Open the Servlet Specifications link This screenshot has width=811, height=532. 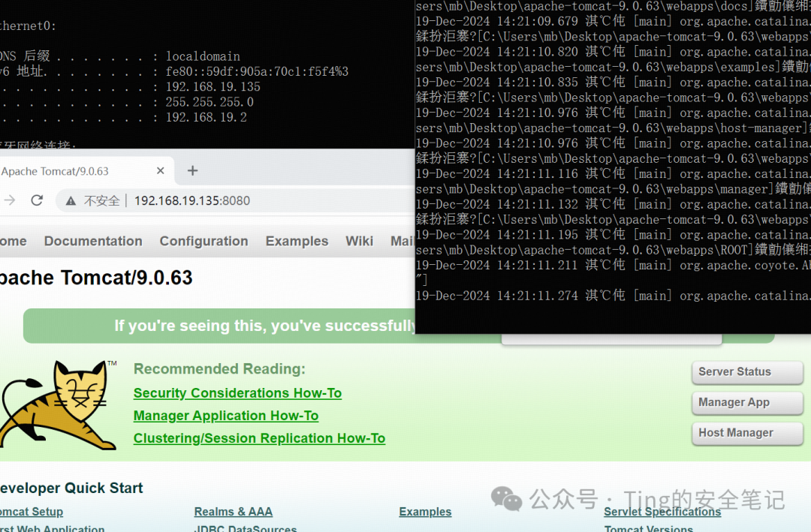tap(662, 512)
